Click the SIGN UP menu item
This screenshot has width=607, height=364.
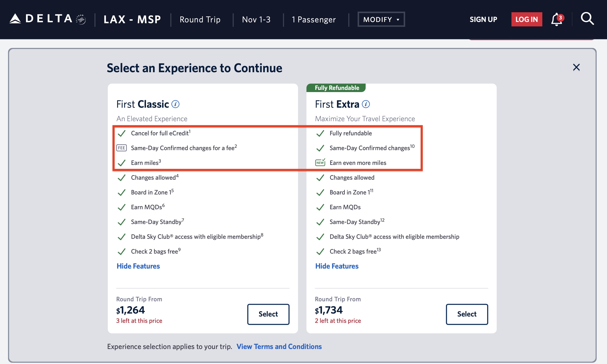tap(483, 19)
